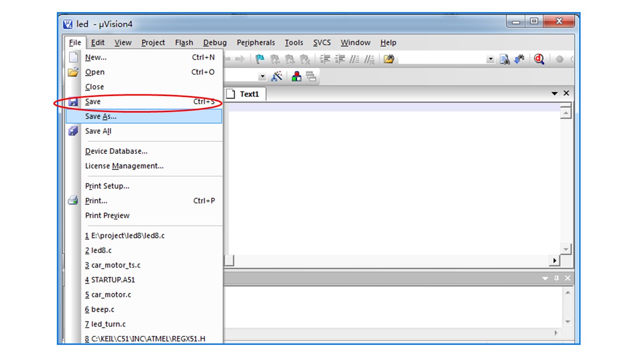Viewport: 644px width, 362px height.
Task: Start Incremental Find with the binoculars-arrow icon
Action: 520,59
